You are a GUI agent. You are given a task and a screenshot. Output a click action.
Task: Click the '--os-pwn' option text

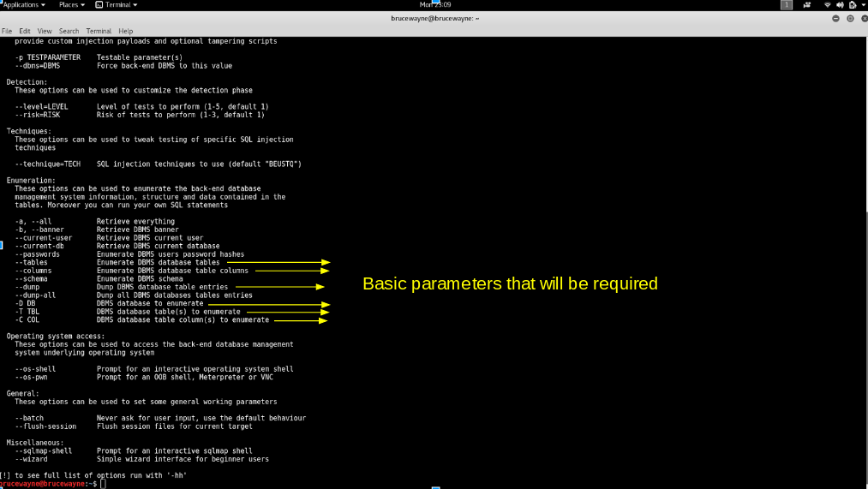pos(31,377)
